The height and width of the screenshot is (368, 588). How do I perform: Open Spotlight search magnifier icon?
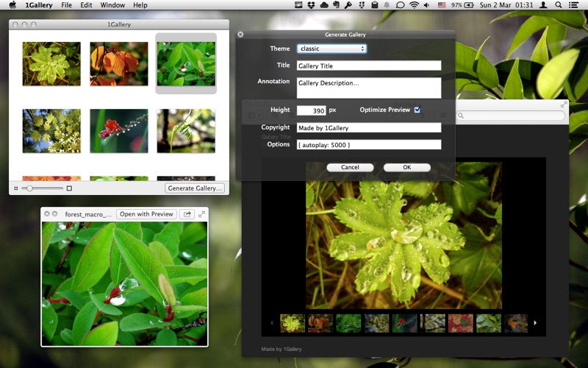(x=559, y=5)
